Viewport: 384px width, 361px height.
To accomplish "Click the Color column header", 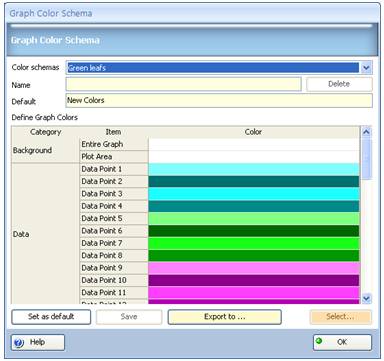I will pyautogui.click(x=254, y=132).
